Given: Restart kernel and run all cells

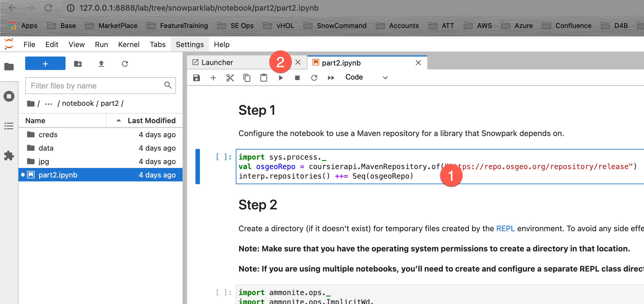Looking at the screenshot, I should click(x=331, y=78).
